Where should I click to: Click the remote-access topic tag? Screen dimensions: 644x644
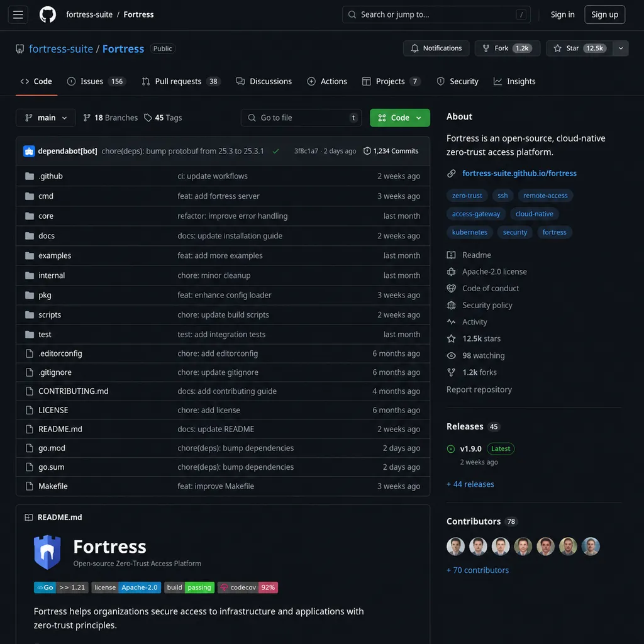click(545, 196)
